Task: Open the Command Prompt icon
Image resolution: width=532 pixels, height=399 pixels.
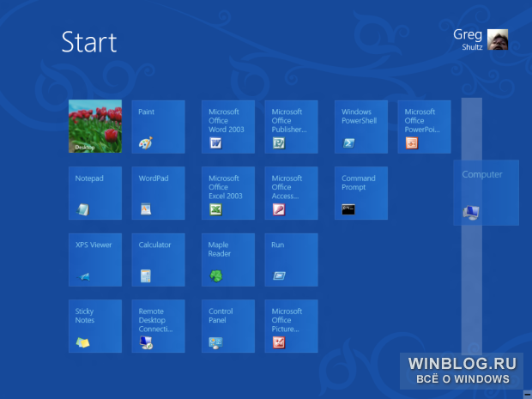Action: 348,209
